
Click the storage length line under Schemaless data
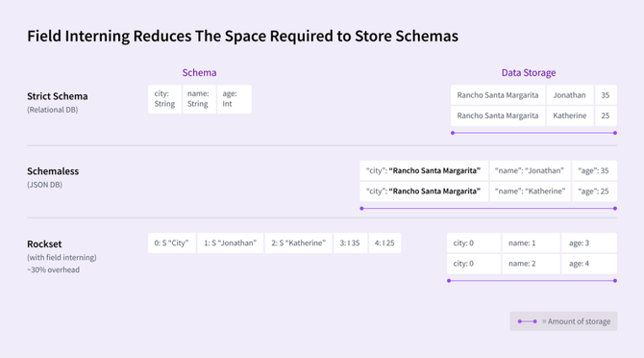tap(488, 209)
